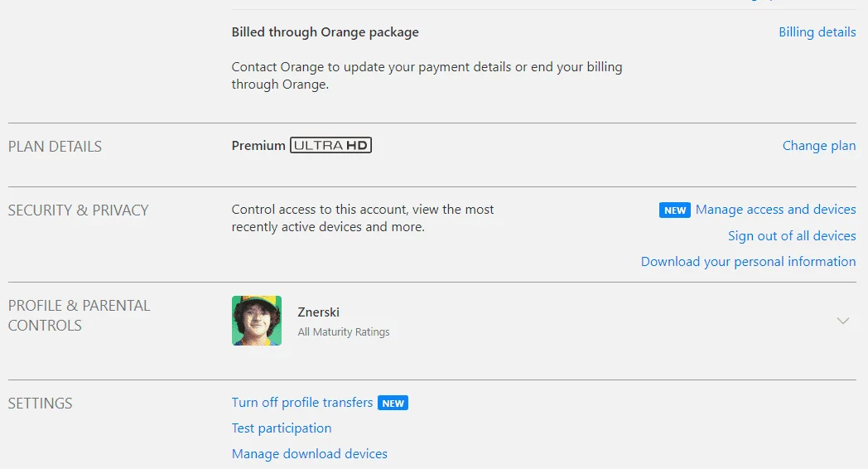Screen dimensions: 868x469
Task: Click the Settings section heading
Action: coord(40,403)
